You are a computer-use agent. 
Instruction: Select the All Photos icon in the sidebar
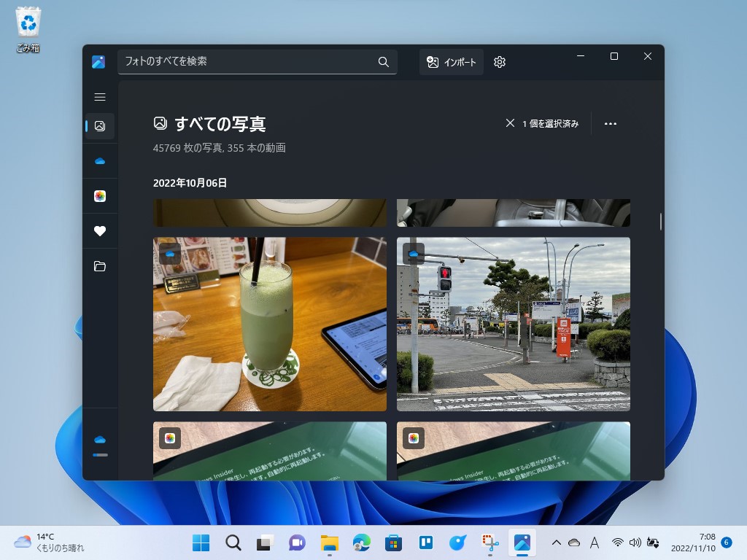point(100,126)
